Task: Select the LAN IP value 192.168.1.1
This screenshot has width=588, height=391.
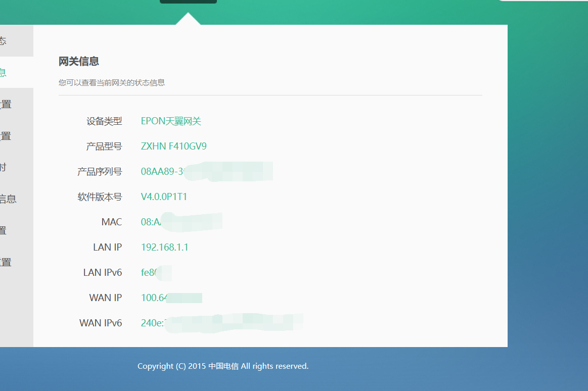Action: (x=165, y=247)
